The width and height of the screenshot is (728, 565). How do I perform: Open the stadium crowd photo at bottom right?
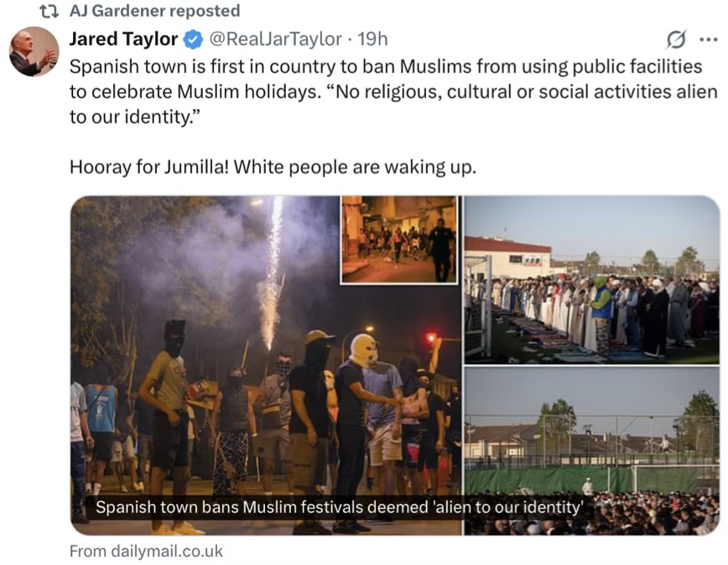(x=592, y=451)
